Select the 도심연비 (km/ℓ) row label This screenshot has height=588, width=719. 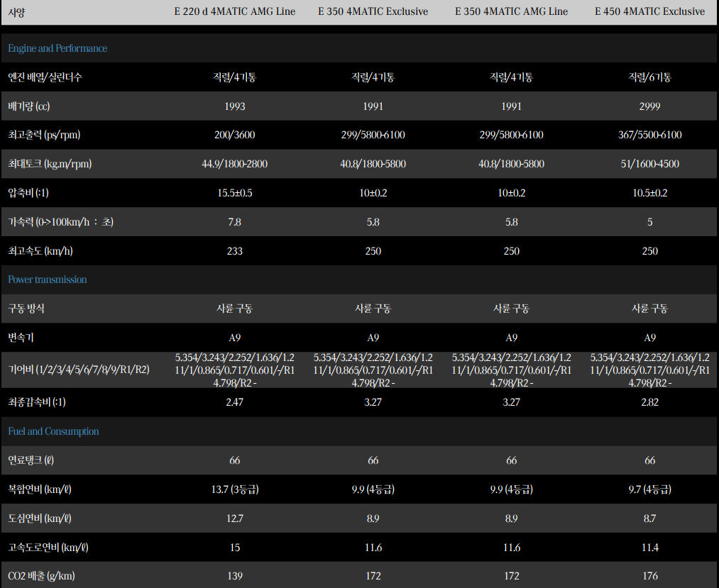tap(40, 518)
